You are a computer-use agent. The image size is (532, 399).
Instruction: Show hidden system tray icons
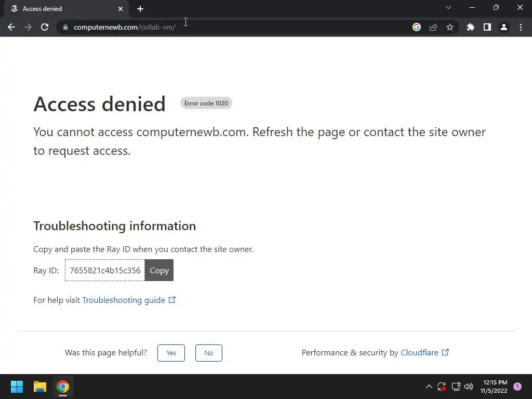click(429, 387)
